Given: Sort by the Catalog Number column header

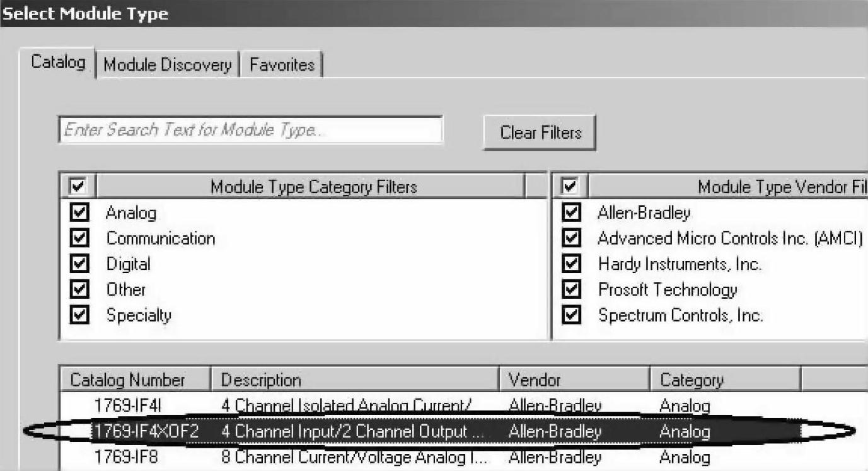Looking at the screenshot, I should (135, 380).
